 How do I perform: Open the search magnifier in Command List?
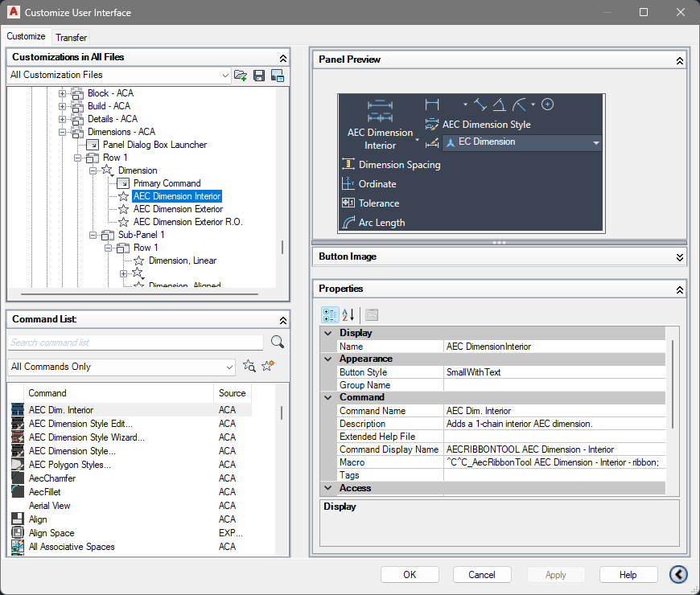pyautogui.click(x=278, y=342)
